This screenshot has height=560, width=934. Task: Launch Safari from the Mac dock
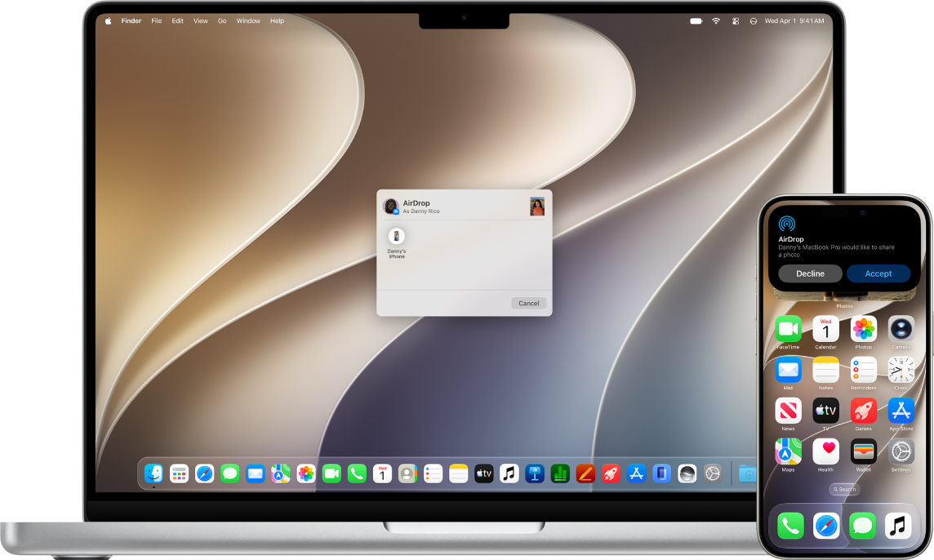point(204,473)
